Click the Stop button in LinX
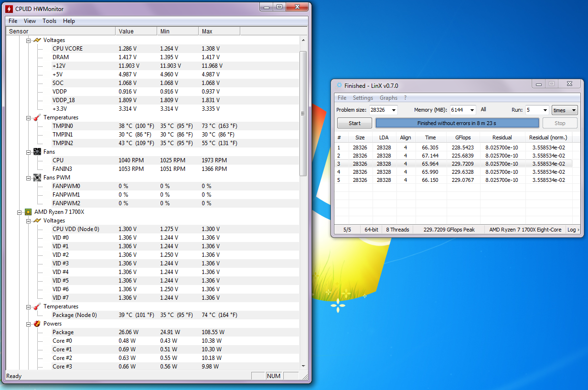Screen dimensions: 588x390 pos(560,123)
